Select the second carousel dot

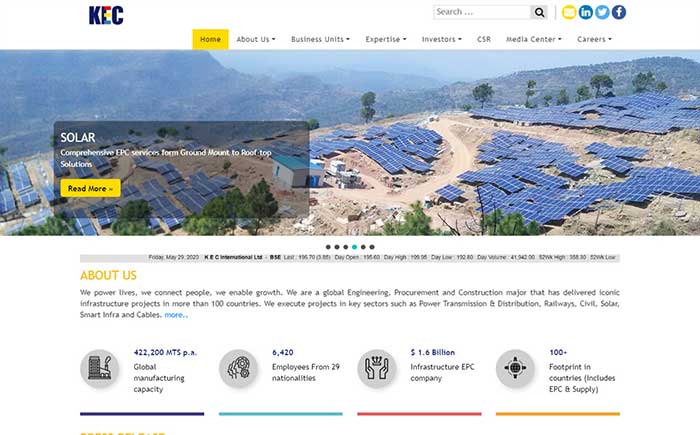pos(337,247)
